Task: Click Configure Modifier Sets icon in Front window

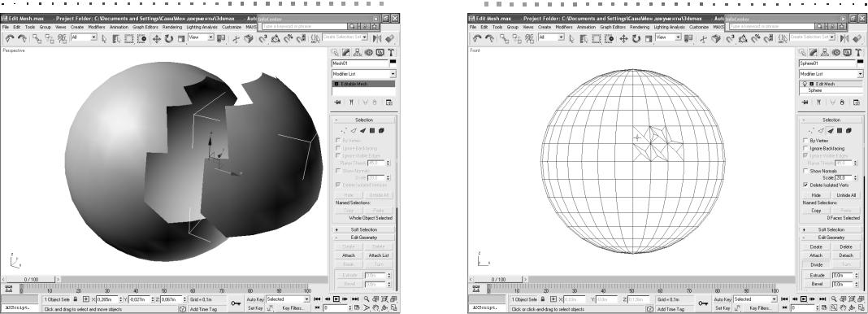Action: (856, 102)
